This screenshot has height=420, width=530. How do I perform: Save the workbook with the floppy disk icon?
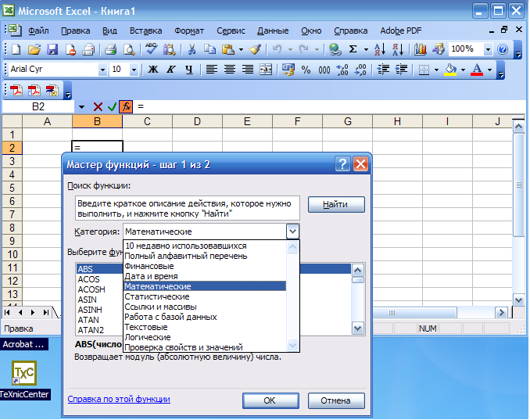tap(52, 50)
